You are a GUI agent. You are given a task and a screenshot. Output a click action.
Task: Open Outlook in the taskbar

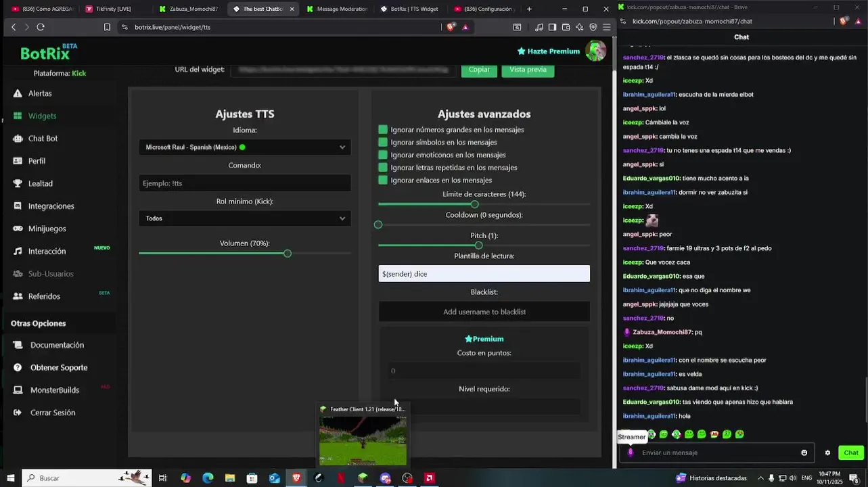click(274, 478)
